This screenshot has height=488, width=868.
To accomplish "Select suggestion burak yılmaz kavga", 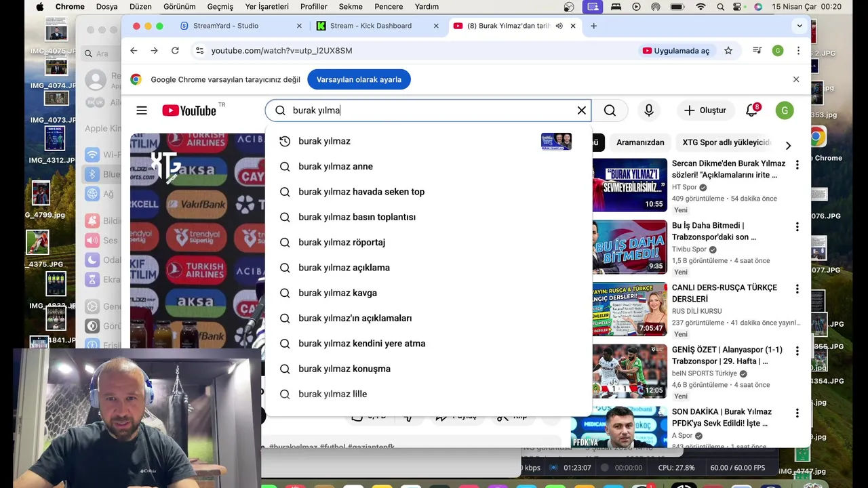I will tap(428, 293).
